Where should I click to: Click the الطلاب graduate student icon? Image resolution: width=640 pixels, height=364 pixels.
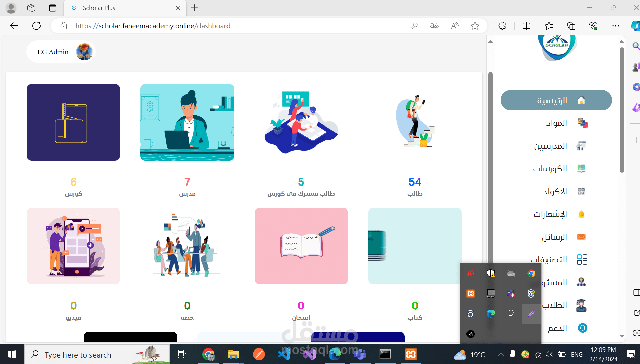click(x=581, y=305)
